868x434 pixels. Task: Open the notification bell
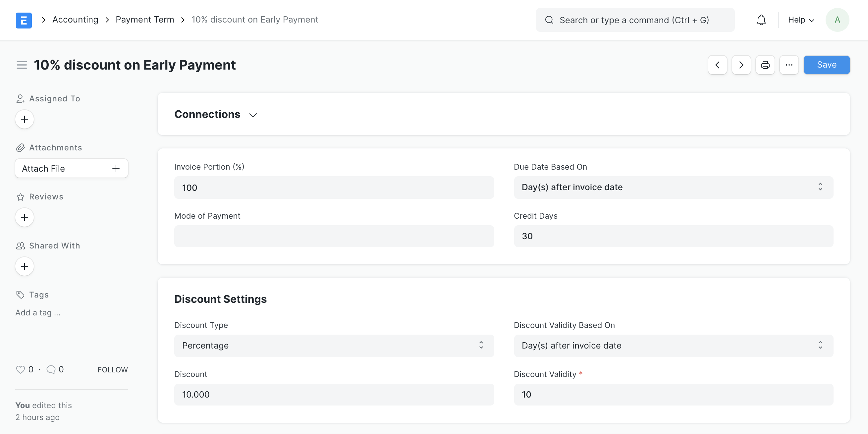(761, 20)
